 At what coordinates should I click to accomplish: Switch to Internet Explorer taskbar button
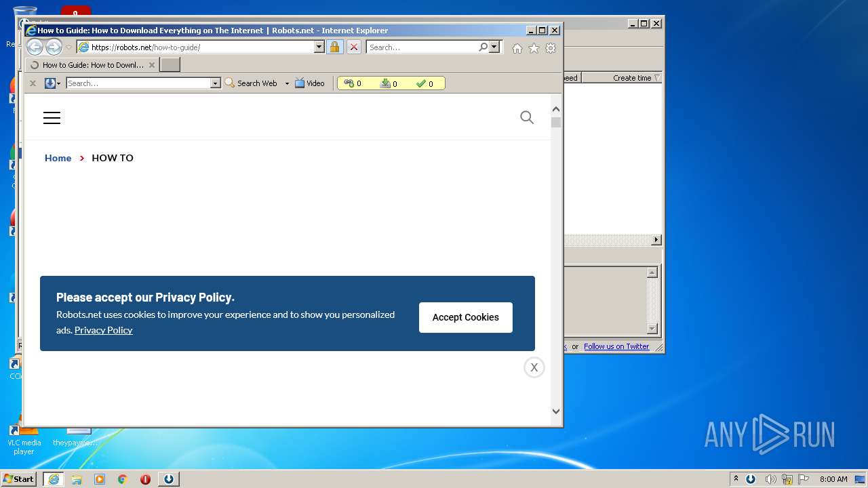coord(54,479)
